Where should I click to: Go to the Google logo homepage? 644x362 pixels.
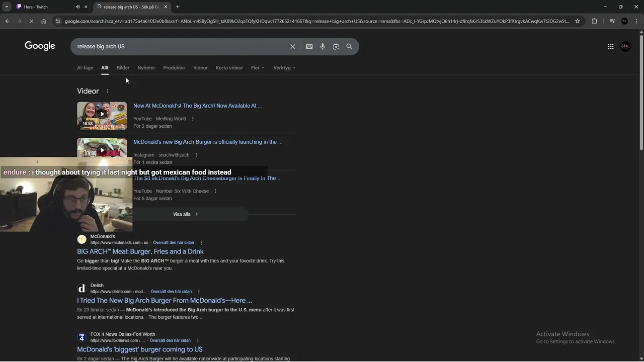40,46
